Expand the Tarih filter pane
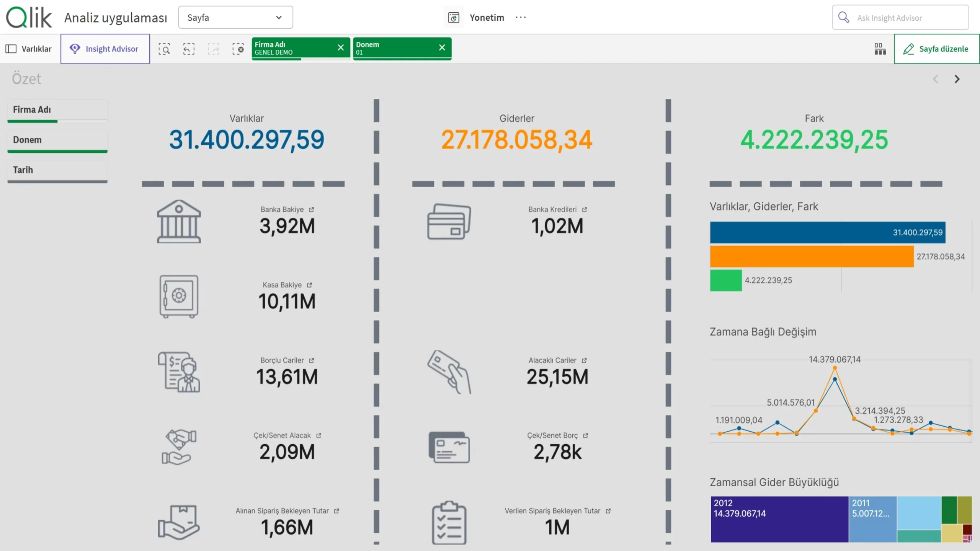 click(x=57, y=171)
